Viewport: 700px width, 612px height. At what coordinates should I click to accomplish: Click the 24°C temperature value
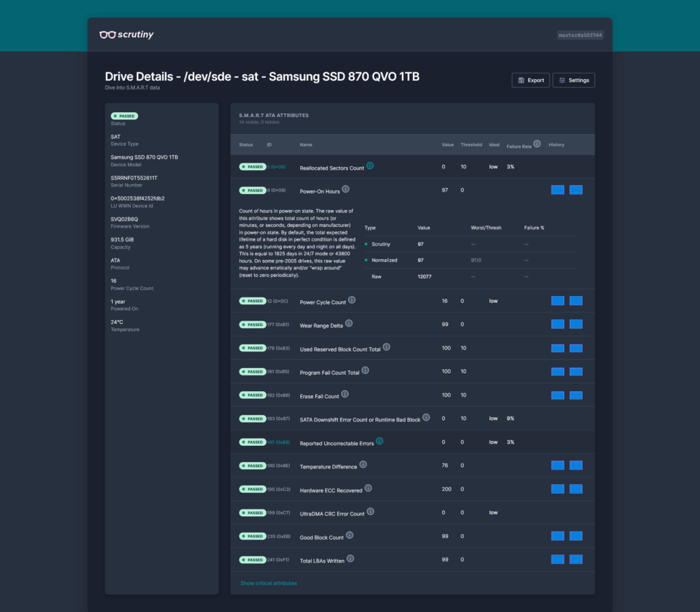(x=117, y=322)
